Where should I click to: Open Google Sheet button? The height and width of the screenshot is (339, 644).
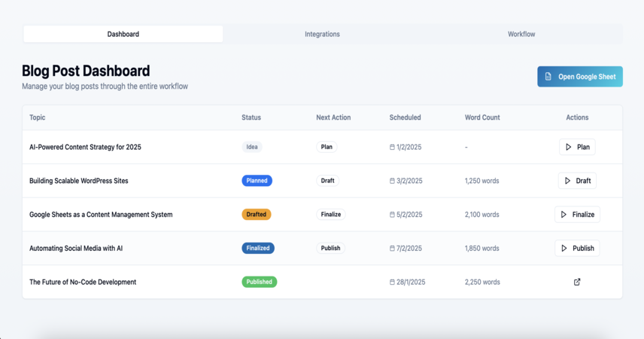coord(580,77)
